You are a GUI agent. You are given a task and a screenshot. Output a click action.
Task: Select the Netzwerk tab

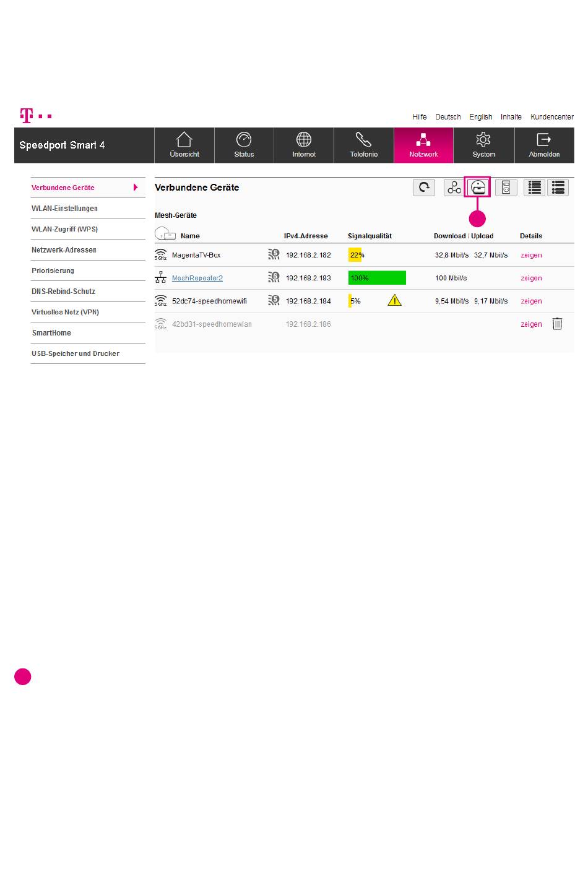point(423,145)
